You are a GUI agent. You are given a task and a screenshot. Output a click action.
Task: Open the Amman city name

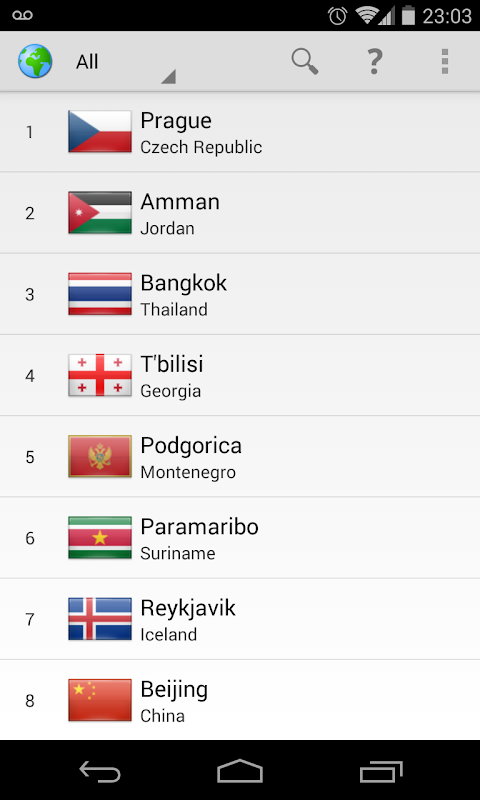(x=180, y=202)
